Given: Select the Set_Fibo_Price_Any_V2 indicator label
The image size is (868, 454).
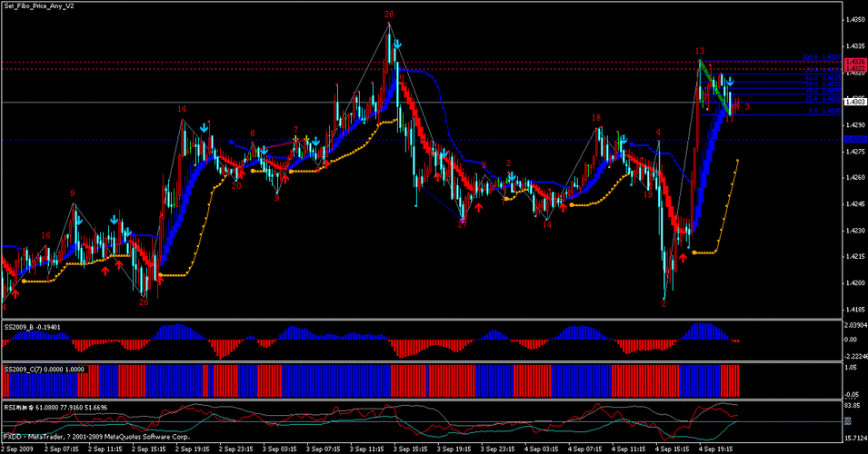Looking at the screenshot, I should 40,5.
